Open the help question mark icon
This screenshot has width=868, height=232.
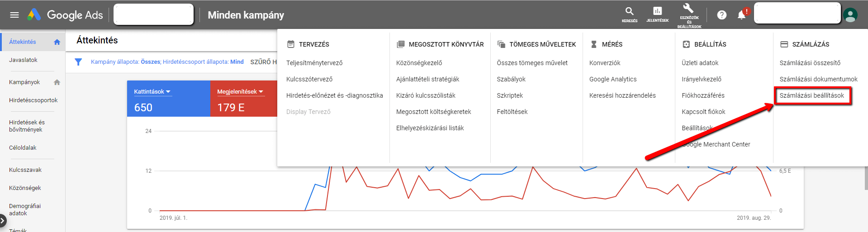coord(722,15)
